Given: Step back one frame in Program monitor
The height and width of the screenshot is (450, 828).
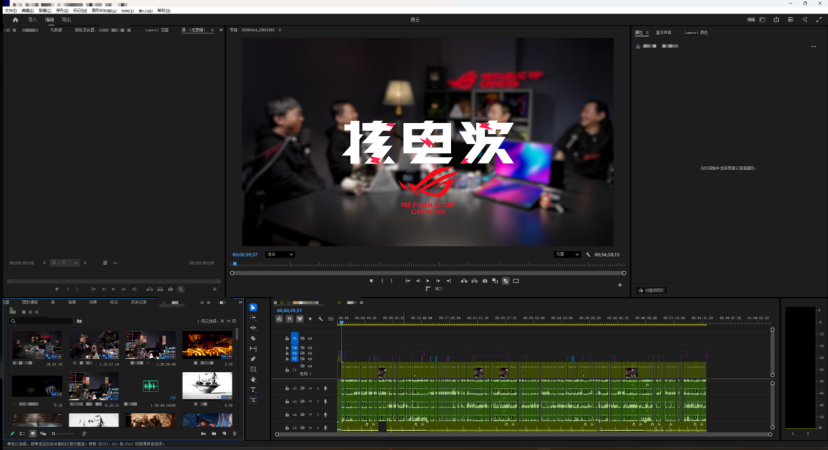Looking at the screenshot, I should (418, 281).
